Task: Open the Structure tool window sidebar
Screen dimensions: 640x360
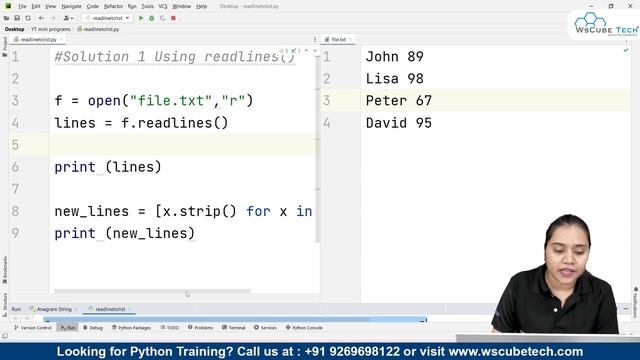Action: [x=4, y=304]
